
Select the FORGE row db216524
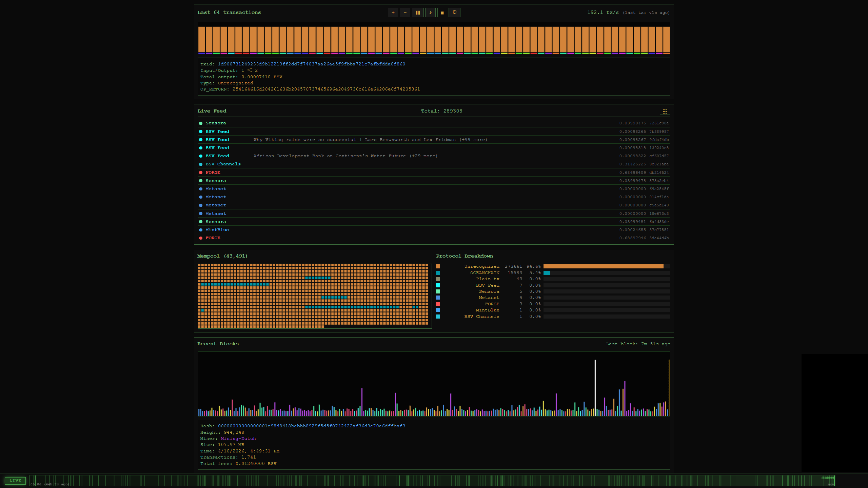pyautogui.click(x=434, y=172)
